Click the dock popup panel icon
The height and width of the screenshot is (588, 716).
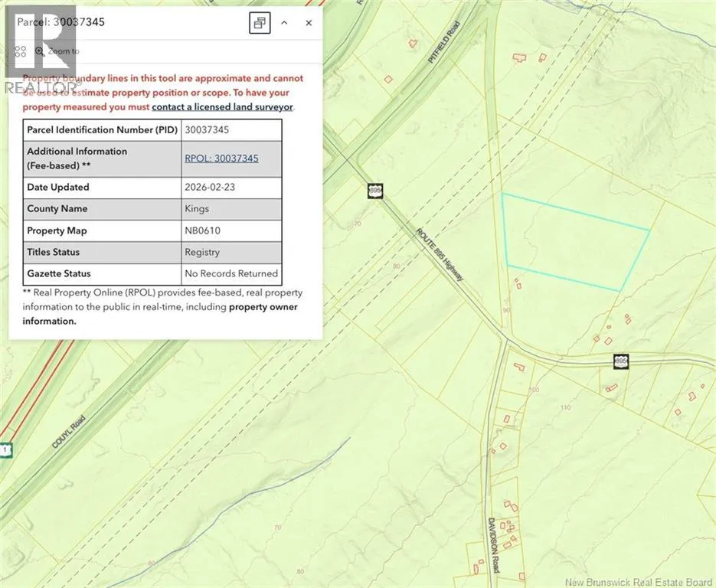click(x=260, y=23)
